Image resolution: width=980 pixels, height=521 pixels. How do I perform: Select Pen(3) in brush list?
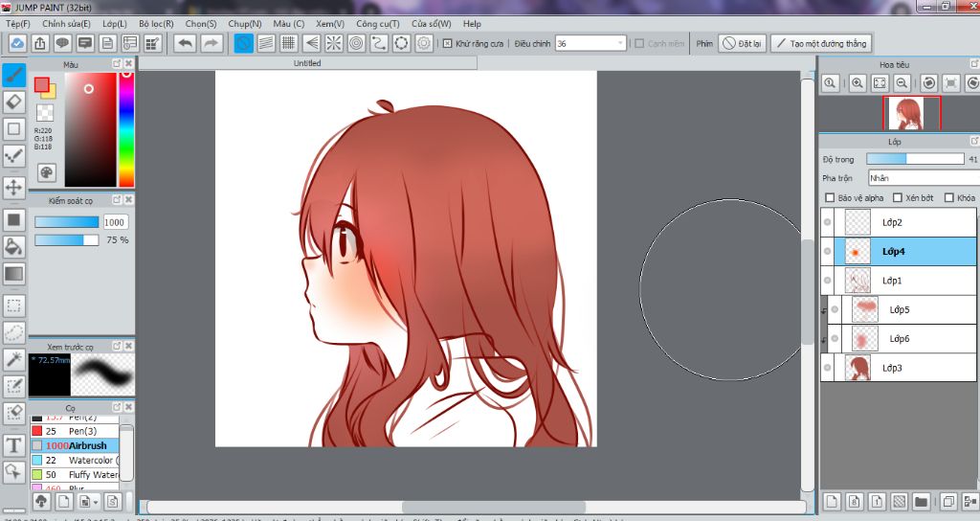click(x=75, y=431)
